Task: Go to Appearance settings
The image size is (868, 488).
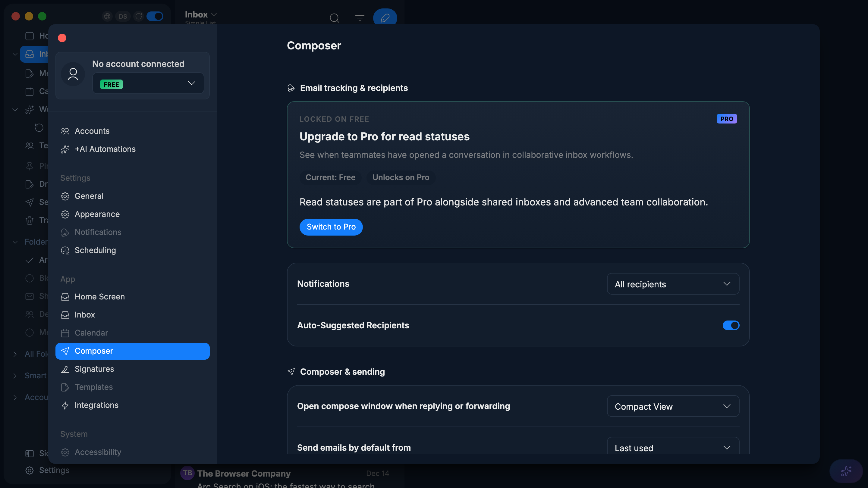Action: (x=132, y=214)
